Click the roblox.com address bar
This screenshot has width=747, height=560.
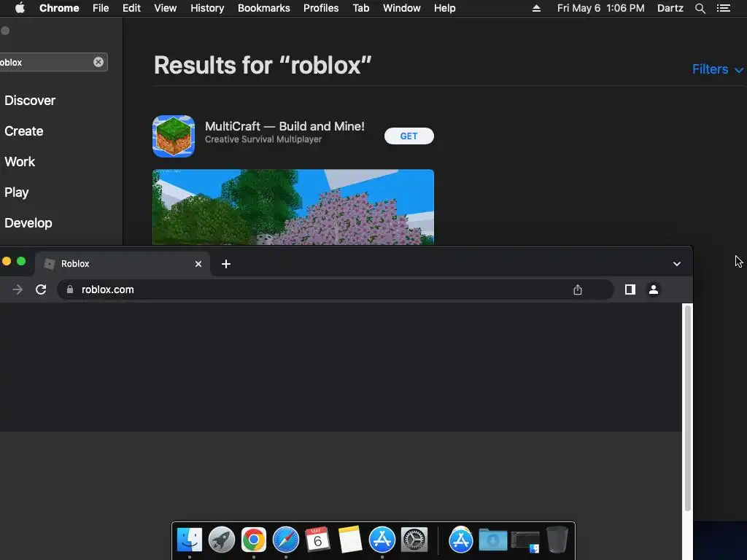pos(336,289)
